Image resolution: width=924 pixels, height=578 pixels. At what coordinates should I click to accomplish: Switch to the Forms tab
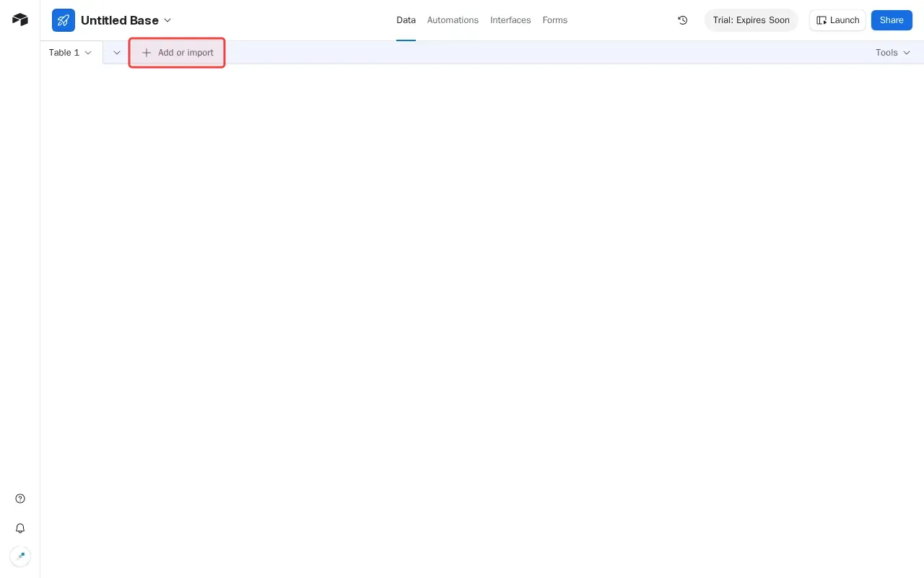pos(555,20)
